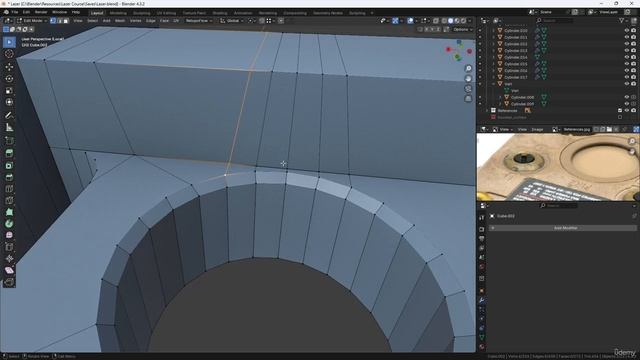The image size is (640, 360).
Task: Open the File menu
Action: tap(14, 12)
